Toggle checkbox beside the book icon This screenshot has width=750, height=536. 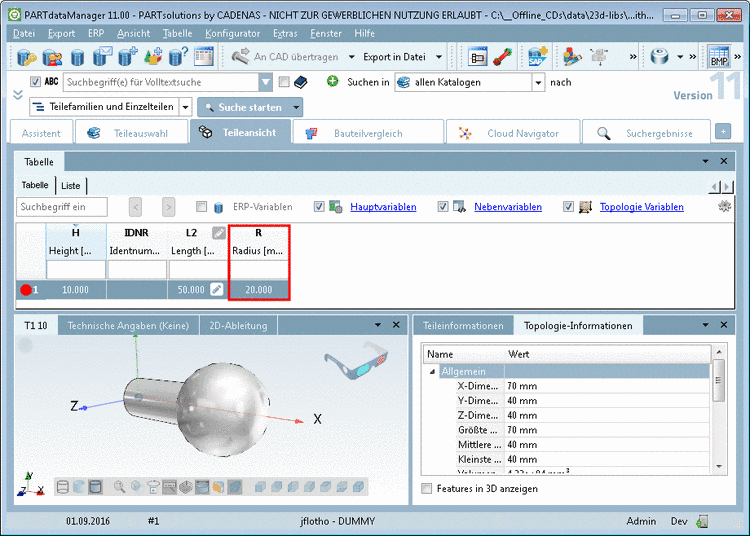(x=284, y=82)
